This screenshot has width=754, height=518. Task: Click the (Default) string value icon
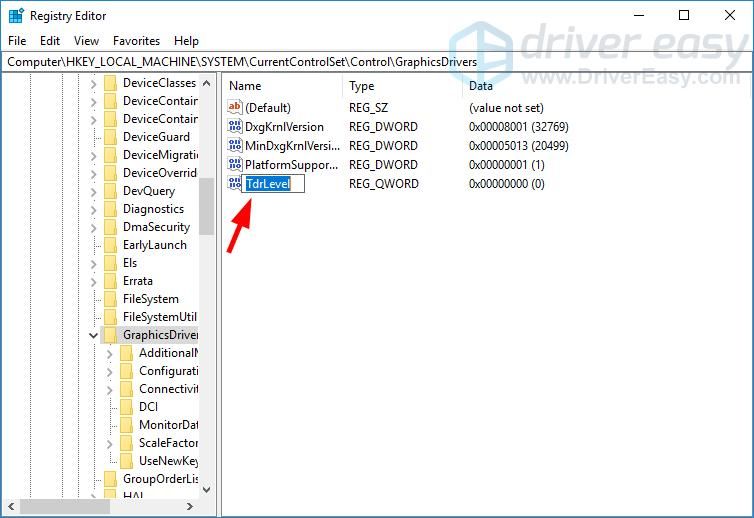(x=235, y=108)
